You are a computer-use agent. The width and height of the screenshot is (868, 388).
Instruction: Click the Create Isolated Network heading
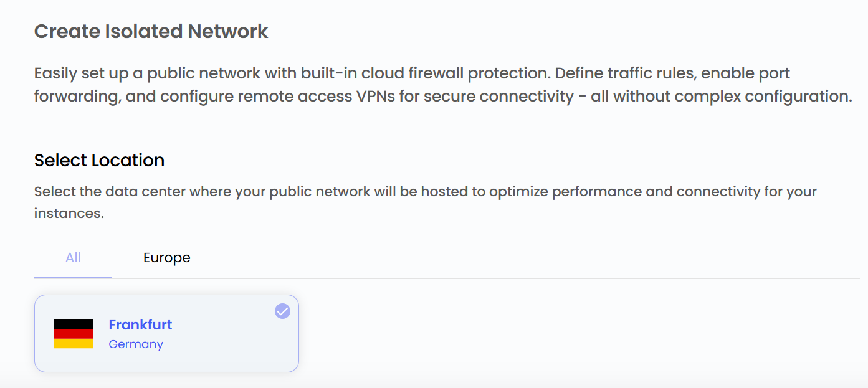click(x=151, y=31)
